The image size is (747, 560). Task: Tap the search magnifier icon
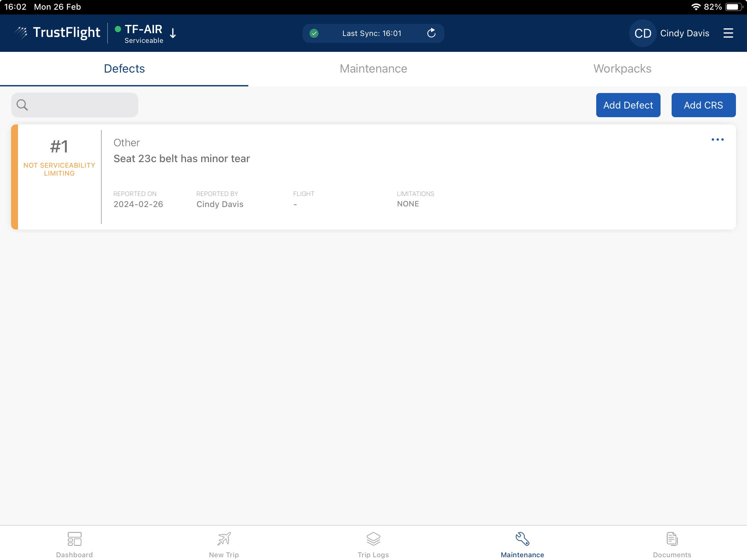(22, 105)
